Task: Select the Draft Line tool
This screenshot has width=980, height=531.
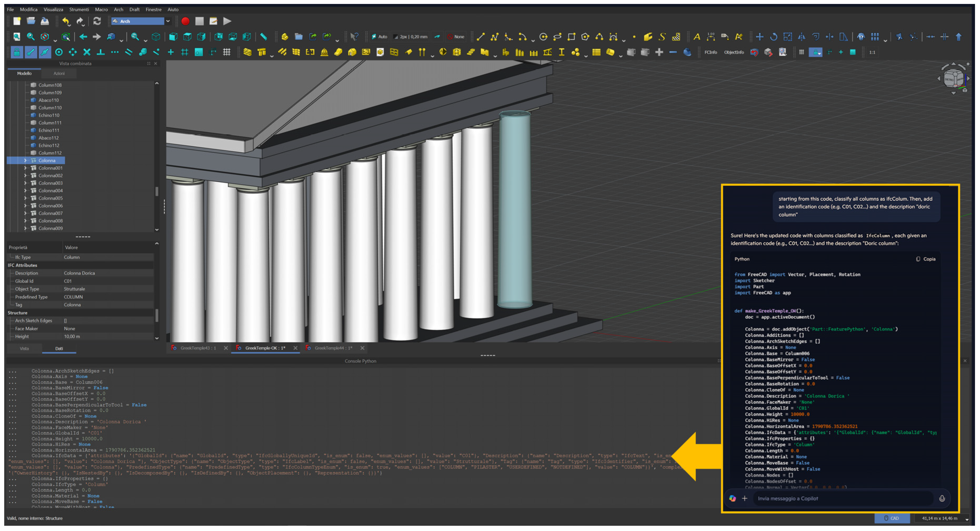Action: click(480, 37)
